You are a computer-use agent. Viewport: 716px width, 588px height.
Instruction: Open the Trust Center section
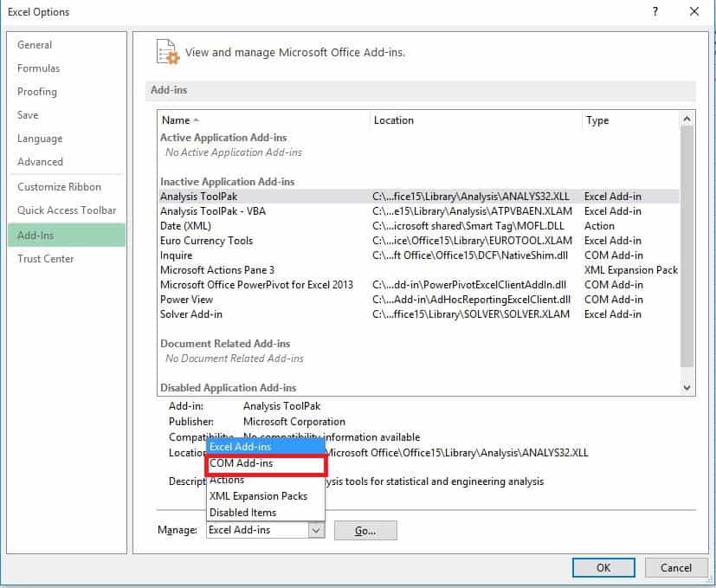(45, 258)
